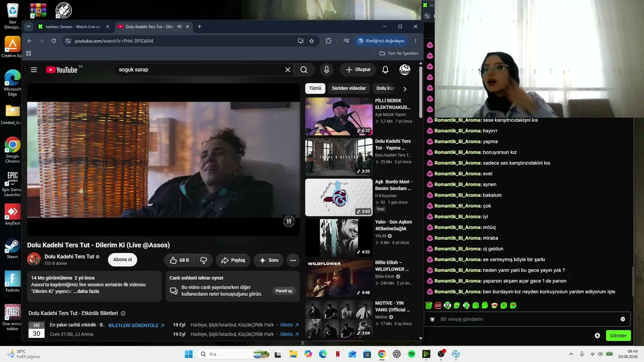Open Chrome media controls icon
The height and width of the screenshot is (362, 644).
pos(346,41)
